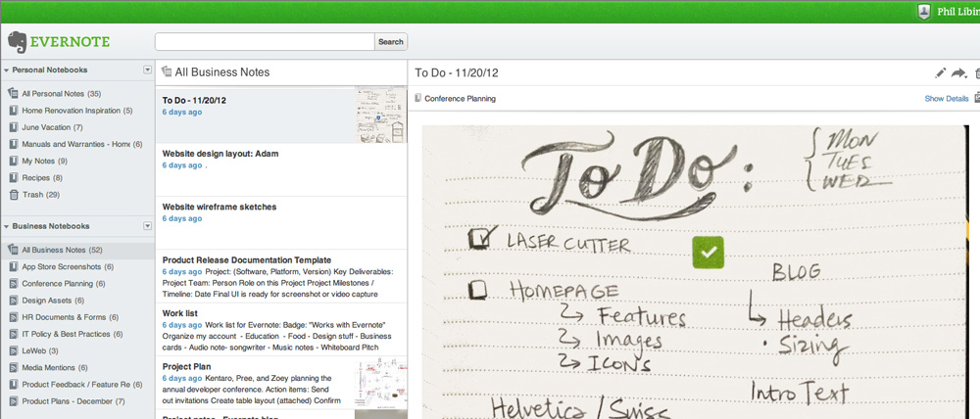Screen dimensions: 980x419
Task: Click the App Store Screenshots notebook icon
Action: [14, 266]
